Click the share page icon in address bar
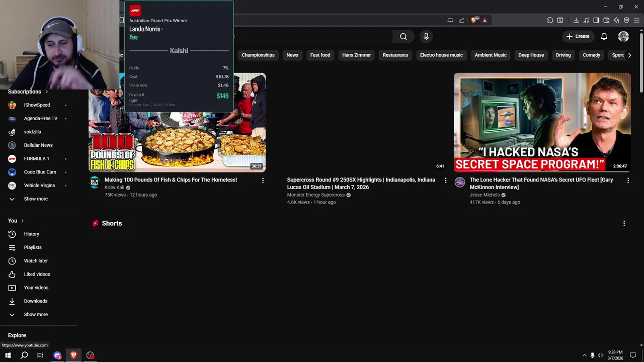644x362 pixels. pos(461,20)
